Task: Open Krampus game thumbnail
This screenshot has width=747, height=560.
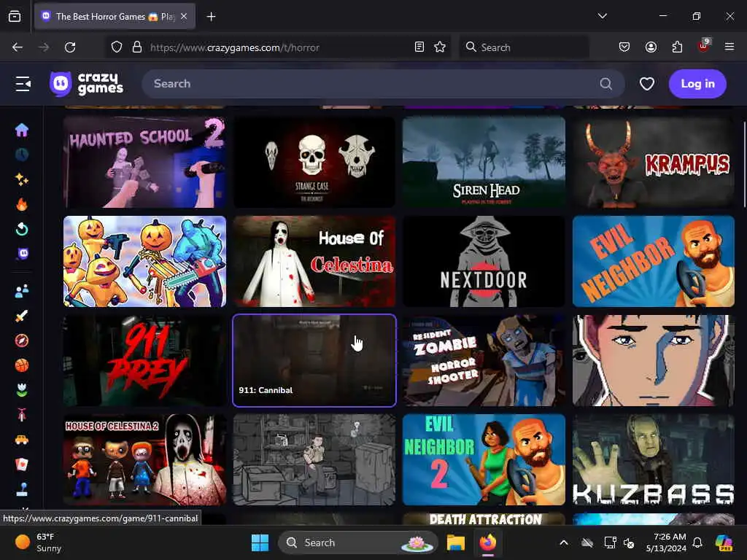Action: coord(654,162)
